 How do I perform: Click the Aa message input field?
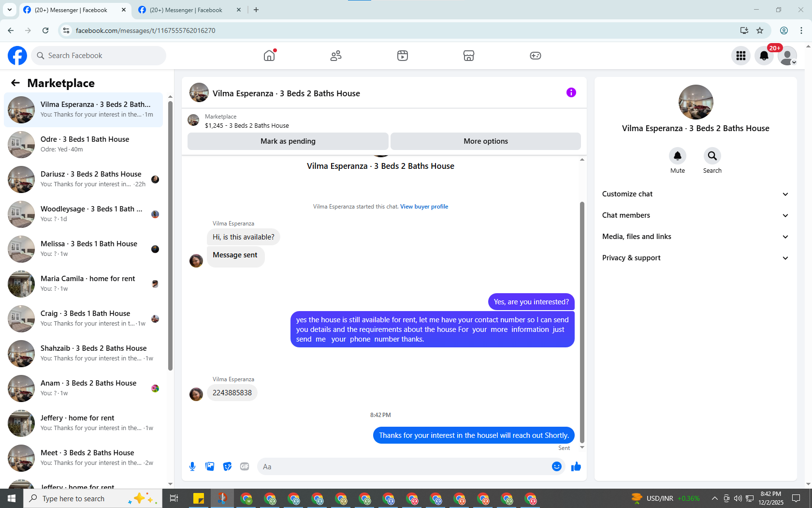tap(404, 466)
